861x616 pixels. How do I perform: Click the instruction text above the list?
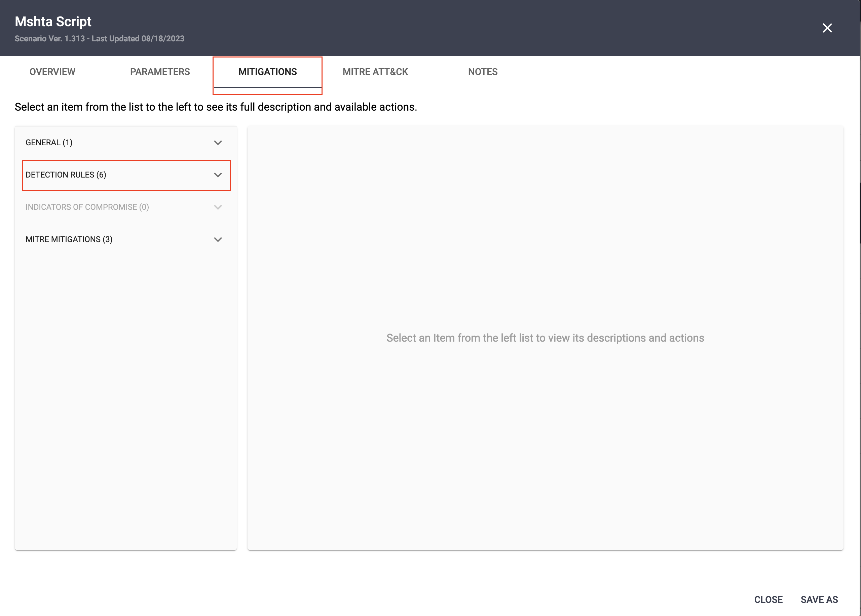pyautogui.click(x=216, y=107)
